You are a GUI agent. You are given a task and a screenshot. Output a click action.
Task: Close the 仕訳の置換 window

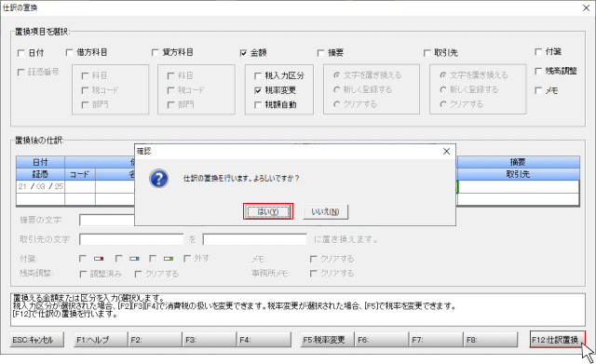(x=586, y=8)
